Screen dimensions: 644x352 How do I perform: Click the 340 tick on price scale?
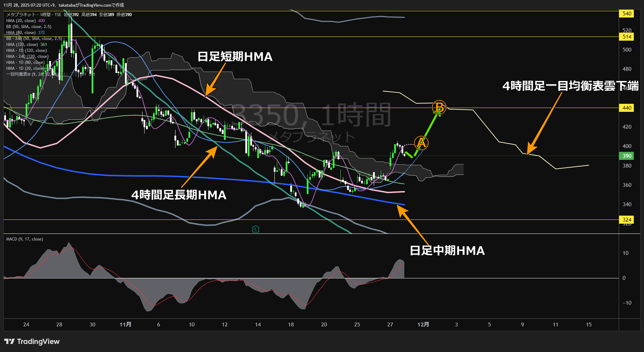(627, 204)
